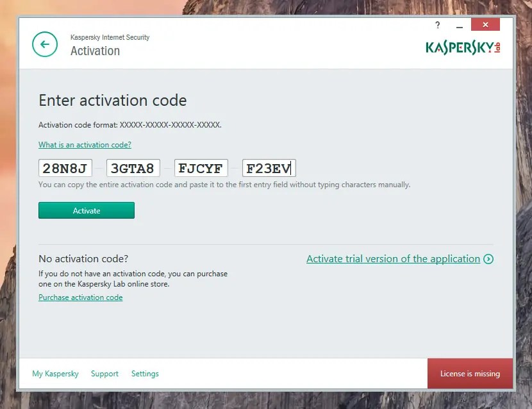This screenshot has height=409, width=532.
Task: Open Support in the footer
Action: (x=104, y=374)
